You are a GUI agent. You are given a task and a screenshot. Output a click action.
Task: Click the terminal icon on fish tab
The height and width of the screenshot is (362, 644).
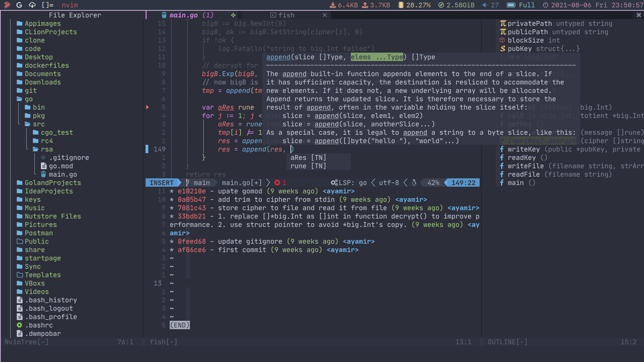[x=273, y=15]
